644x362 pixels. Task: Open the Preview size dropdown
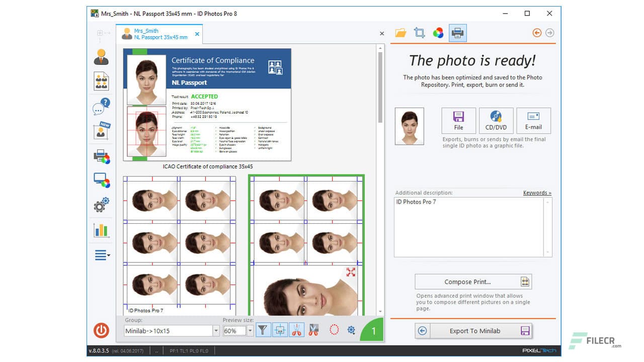point(249,331)
